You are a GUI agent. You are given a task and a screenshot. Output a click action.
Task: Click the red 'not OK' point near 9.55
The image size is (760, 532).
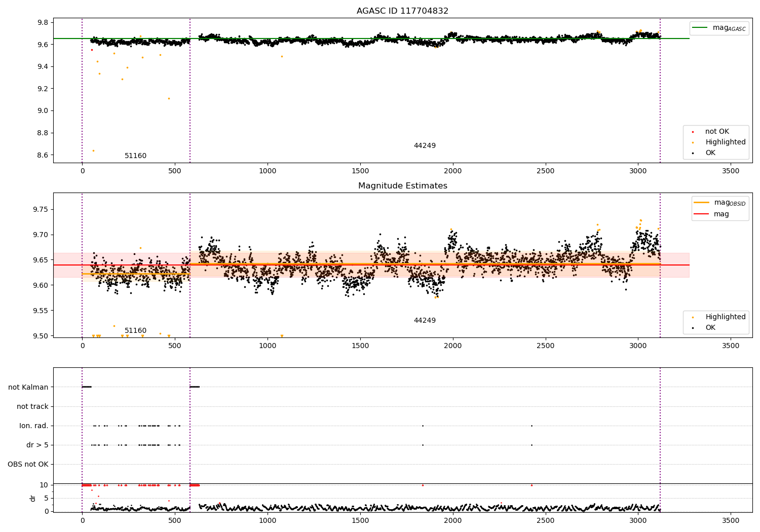(92, 50)
